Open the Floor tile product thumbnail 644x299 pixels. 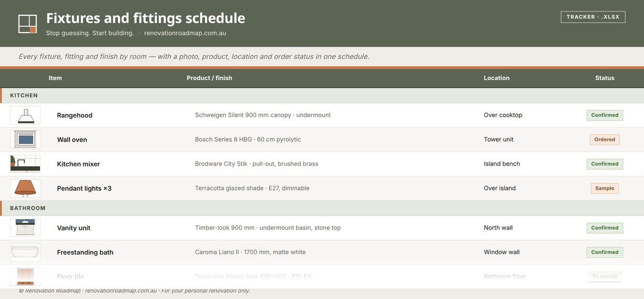[x=25, y=277]
